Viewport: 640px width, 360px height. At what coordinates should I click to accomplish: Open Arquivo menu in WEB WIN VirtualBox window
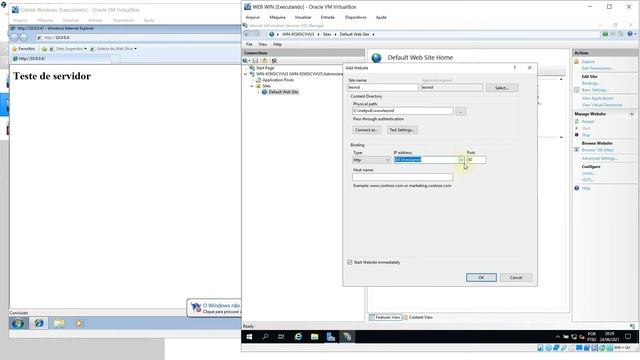(252, 18)
